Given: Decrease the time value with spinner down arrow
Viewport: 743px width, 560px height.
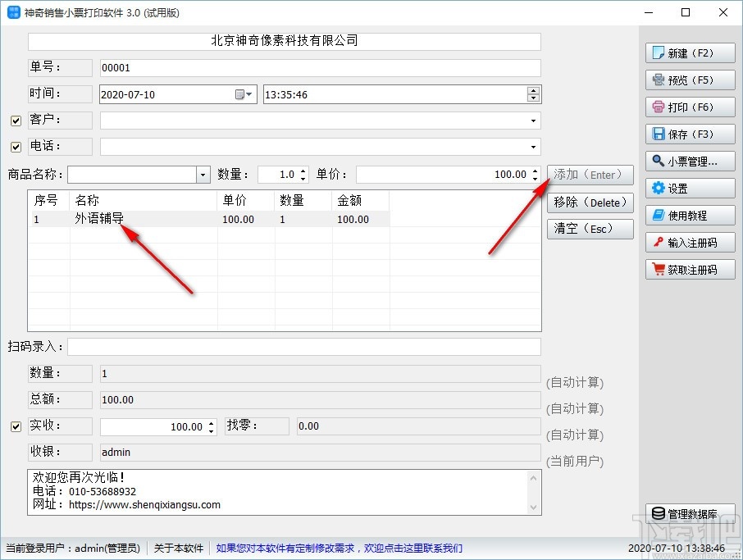Looking at the screenshot, I should click(x=534, y=98).
